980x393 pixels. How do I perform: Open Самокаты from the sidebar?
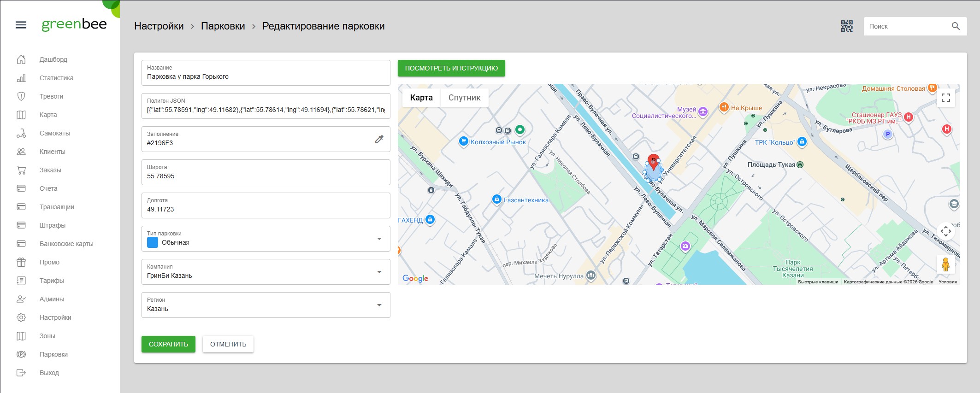tap(54, 133)
